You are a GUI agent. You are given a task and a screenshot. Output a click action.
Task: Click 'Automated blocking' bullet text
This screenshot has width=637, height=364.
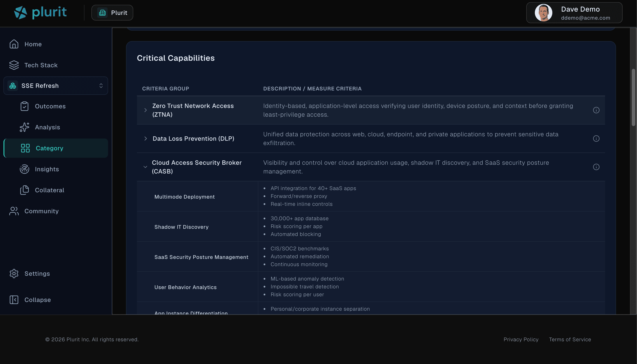coord(296,234)
